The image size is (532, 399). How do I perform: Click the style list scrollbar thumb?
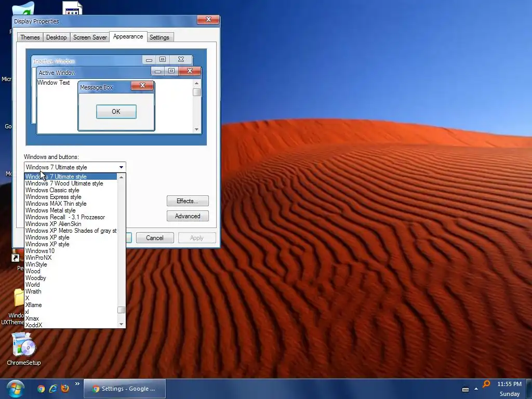tap(121, 310)
